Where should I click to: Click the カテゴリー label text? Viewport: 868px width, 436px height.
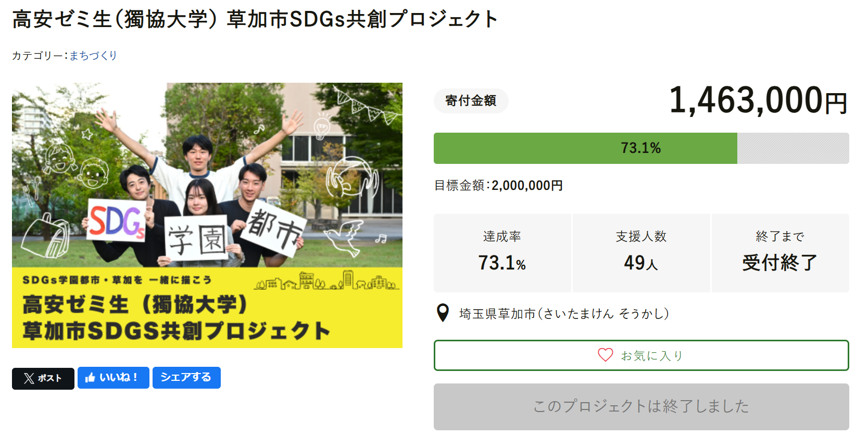pos(38,56)
